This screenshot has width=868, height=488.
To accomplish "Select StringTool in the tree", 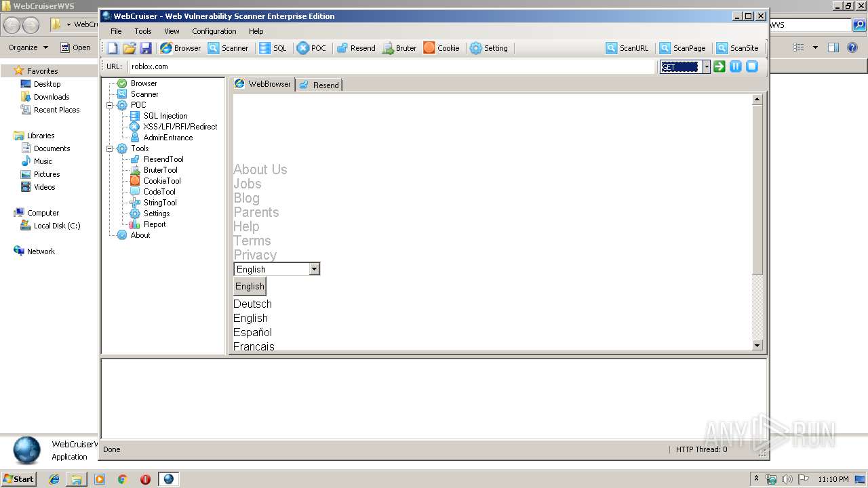I will (160, 203).
